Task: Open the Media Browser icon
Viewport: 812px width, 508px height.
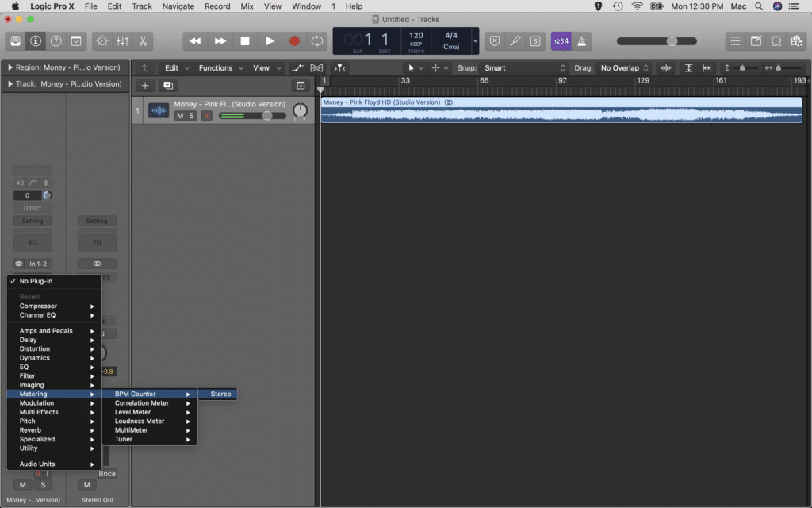Action: (x=797, y=40)
